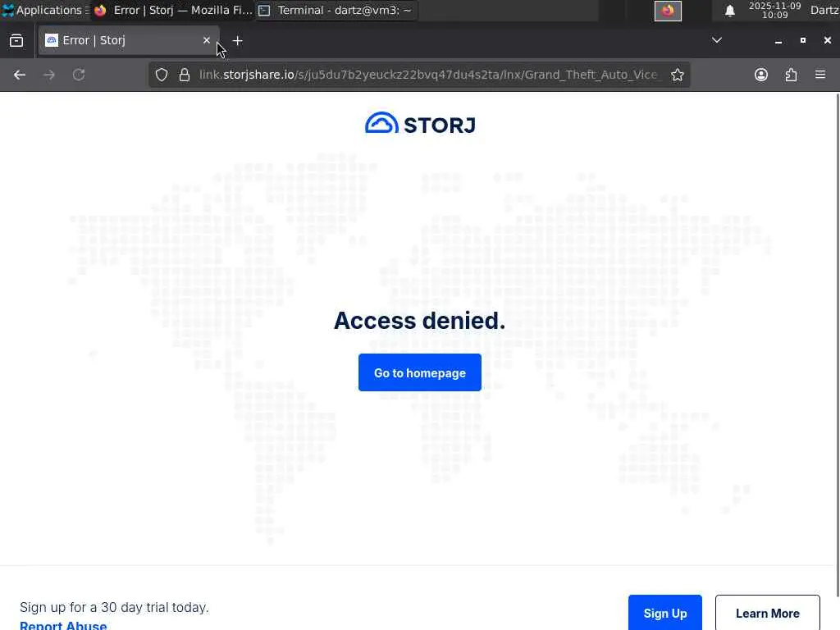
Task: Click the Dartz user name in panel
Action: (x=824, y=10)
